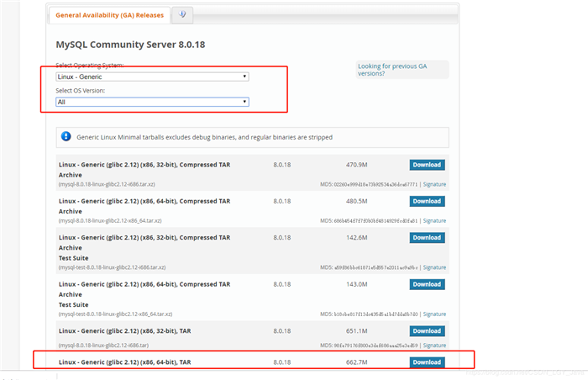Click title of 32-bit TAR row
Image resolution: width=588 pixels, height=380 pixels.
coord(125,330)
